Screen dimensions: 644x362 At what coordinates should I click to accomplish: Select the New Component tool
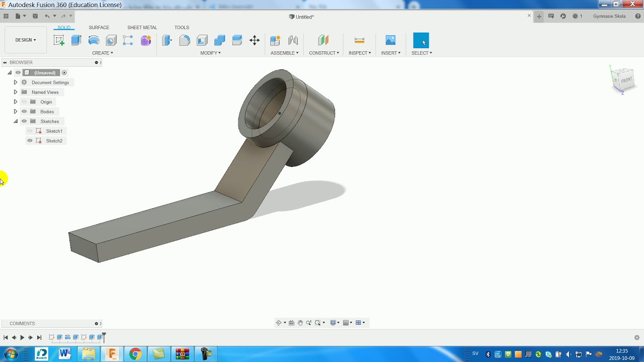click(275, 40)
